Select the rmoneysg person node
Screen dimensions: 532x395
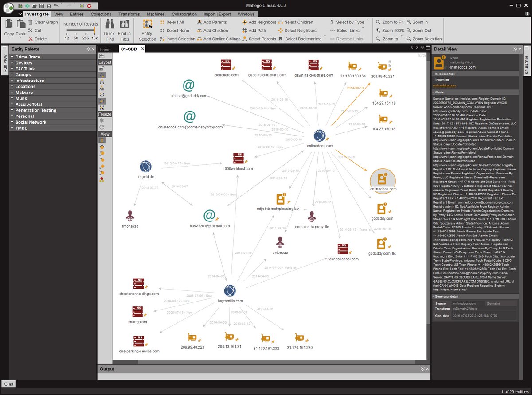click(129, 216)
